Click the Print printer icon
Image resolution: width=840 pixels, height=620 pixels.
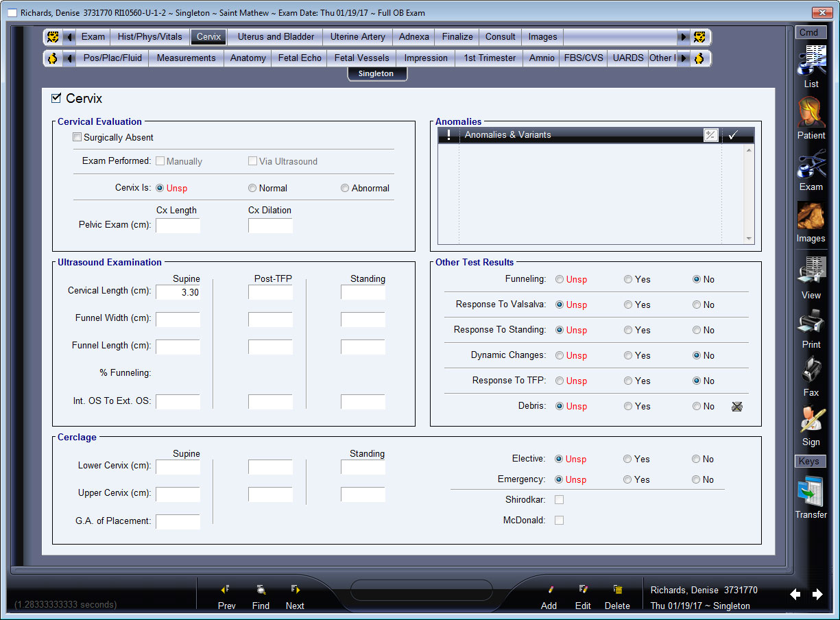(x=811, y=321)
